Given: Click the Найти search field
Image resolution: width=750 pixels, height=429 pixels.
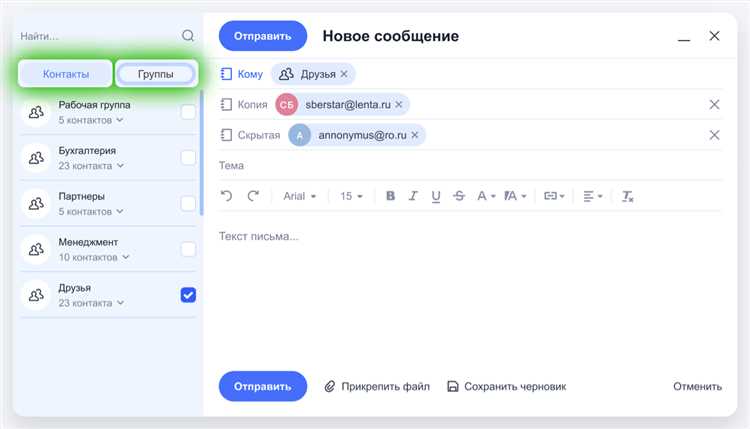Looking at the screenshot, I should click(x=98, y=36).
